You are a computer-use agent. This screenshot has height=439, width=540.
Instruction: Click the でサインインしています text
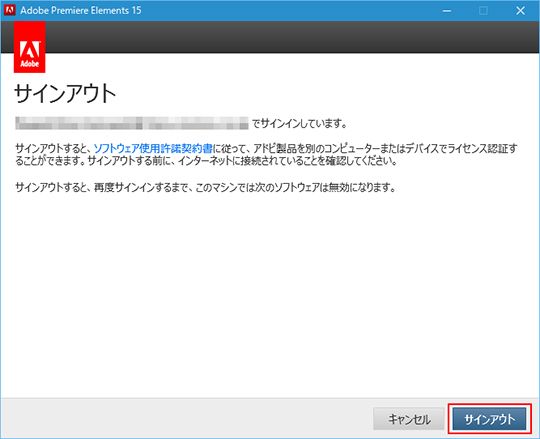(299, 123)
